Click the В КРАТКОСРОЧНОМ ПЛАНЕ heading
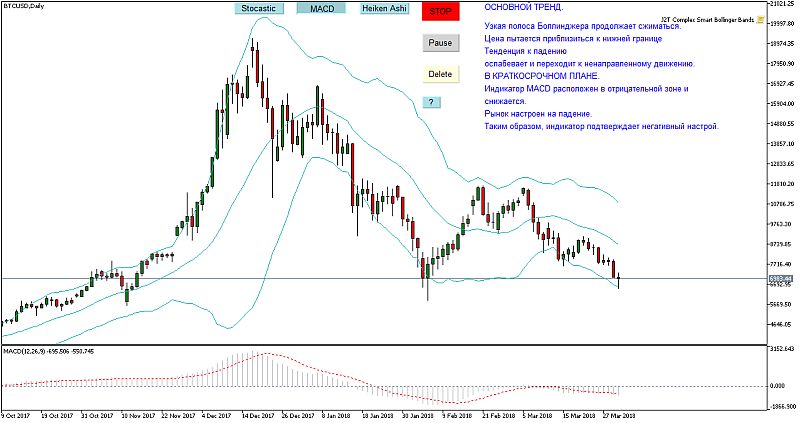The height and width of the screenshot is (423, 800). pos(542,76)
